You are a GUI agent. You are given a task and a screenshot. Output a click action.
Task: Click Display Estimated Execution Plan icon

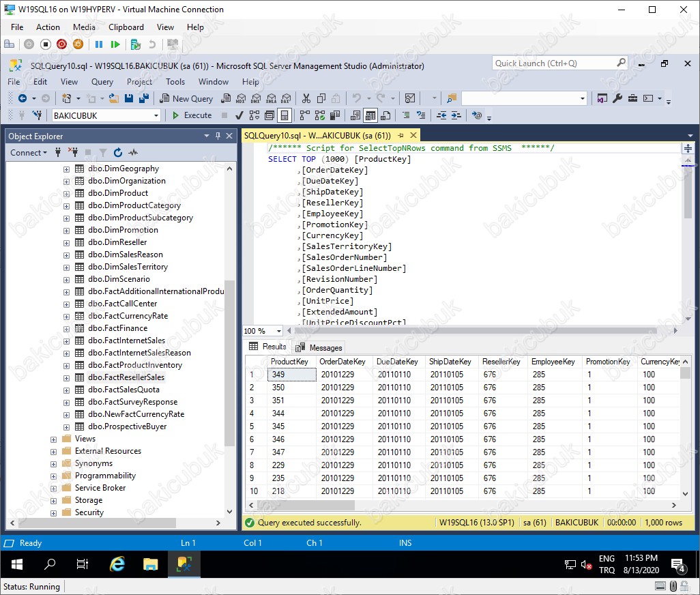254,115
